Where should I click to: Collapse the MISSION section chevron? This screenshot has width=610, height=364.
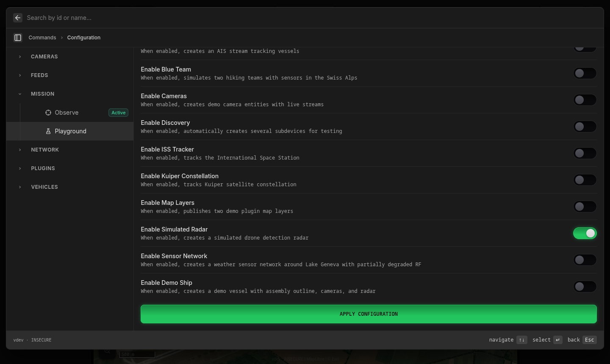click(x=20, y=94)
